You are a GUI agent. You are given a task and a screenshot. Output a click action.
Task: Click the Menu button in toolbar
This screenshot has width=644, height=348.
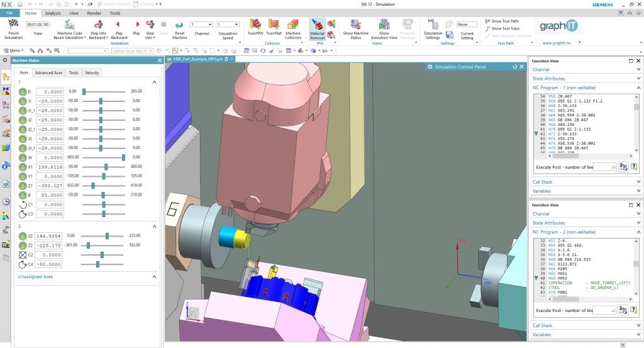(x=14, y=50)
